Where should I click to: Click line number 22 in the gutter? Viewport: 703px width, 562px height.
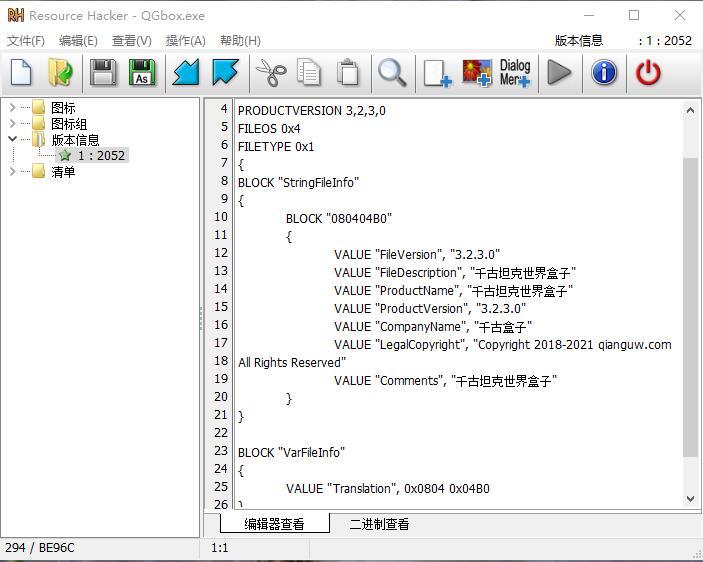pos(221,432)
